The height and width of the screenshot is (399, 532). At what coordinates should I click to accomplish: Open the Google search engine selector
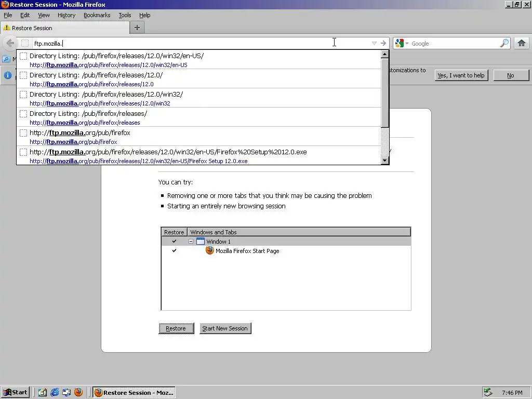402,44
